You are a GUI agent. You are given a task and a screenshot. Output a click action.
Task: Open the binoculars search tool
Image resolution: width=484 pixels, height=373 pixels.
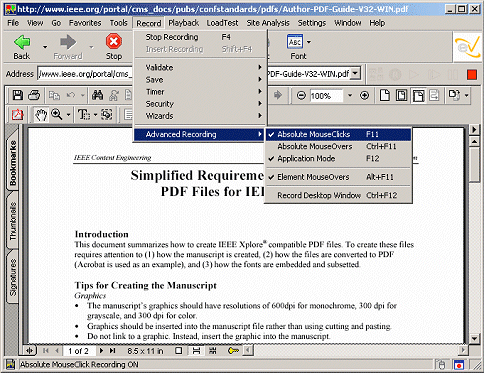97,95
